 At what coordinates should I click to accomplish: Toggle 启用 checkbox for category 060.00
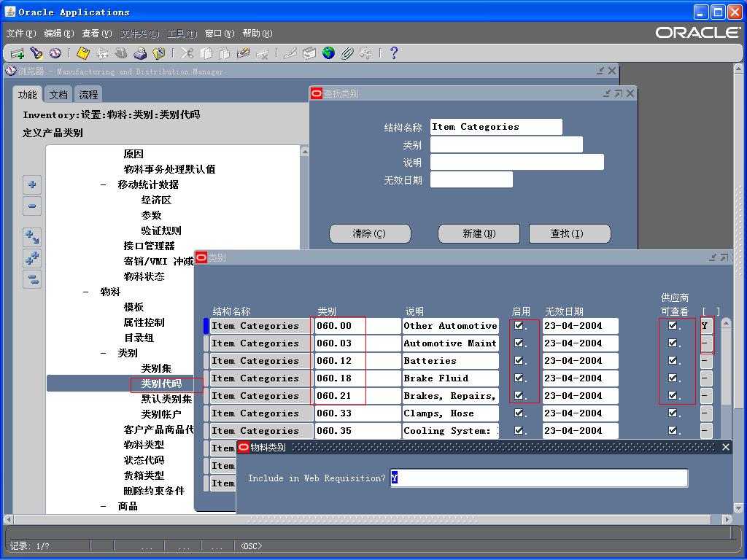(x=519, y=326)
